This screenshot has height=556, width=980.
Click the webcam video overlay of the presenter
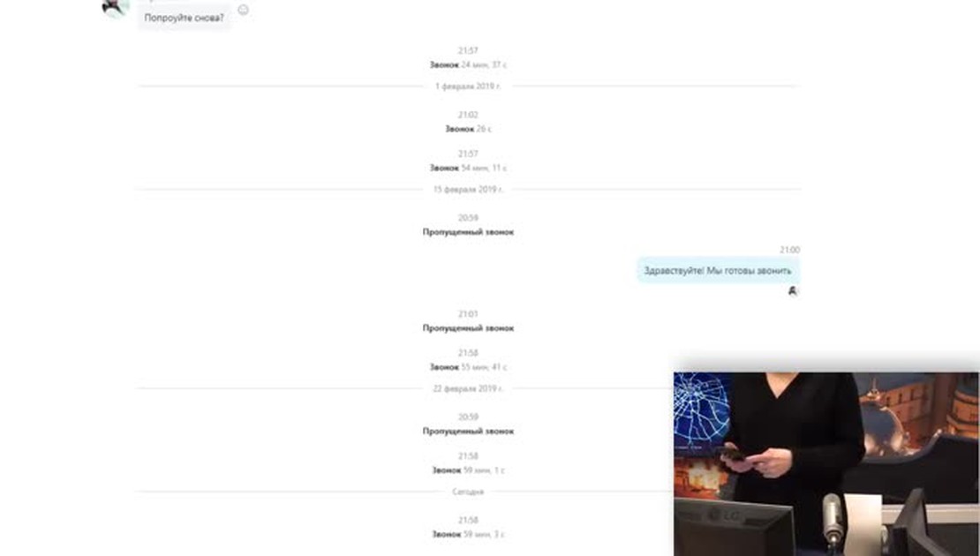826,464
